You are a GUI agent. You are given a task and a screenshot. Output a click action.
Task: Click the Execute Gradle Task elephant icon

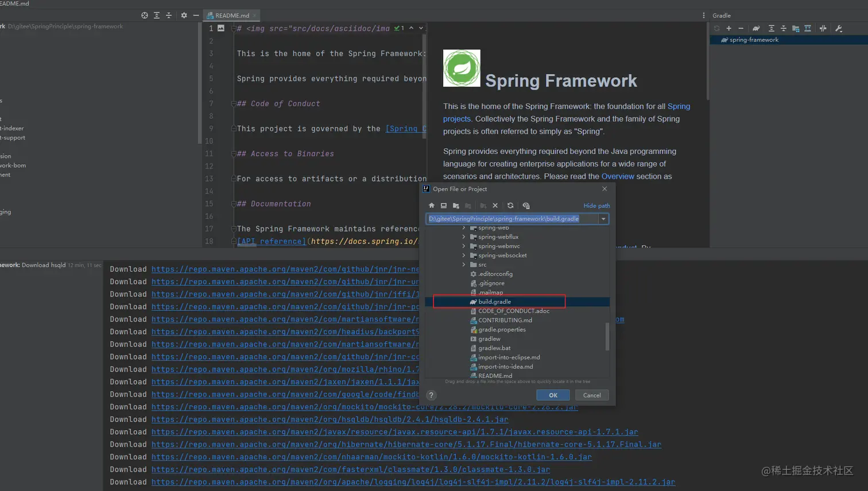pyautogui.click(x=756, y=28)
